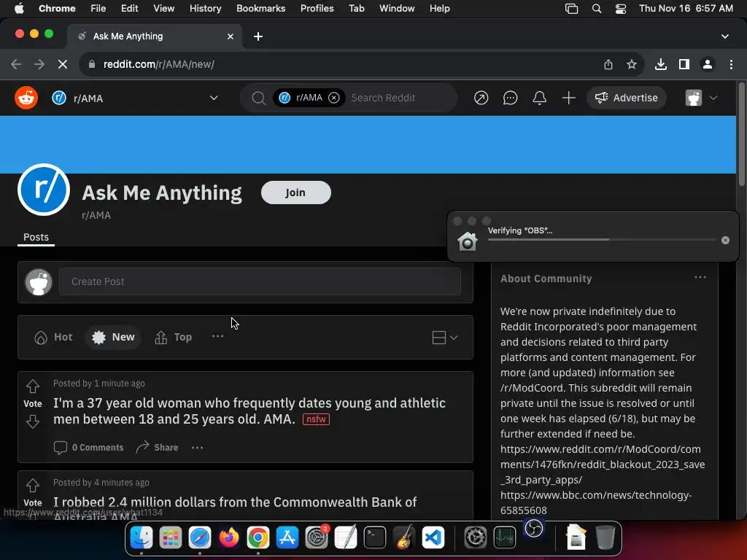Viewport: 747px width, 560px height.
Task: Open the Reddit home logo
Action: [26, 98]
